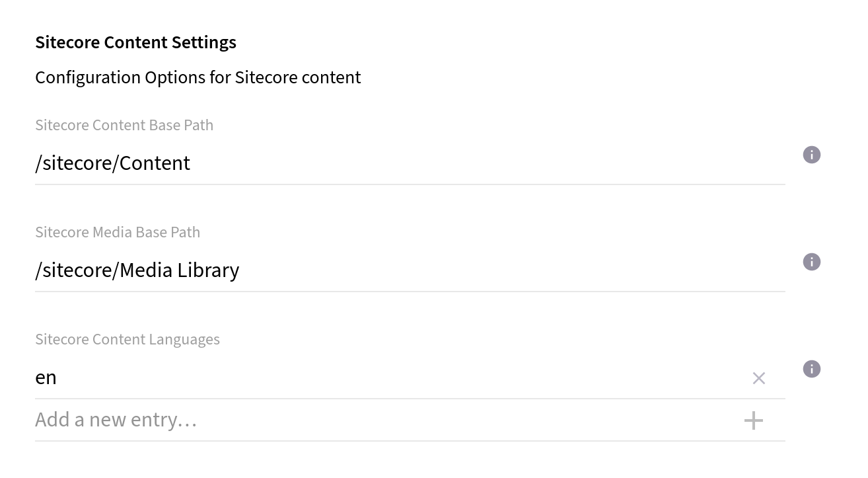This screenshot has width=868, height=478.
Task: Click the info icon beside Media Base Path
Action: coord(811,262)
